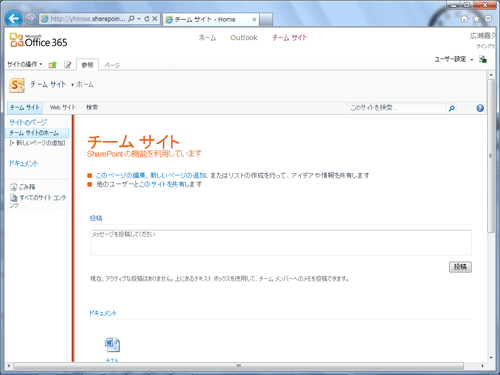The image size is (500, 375).
Task: Click the refresh icon in address bar
Action: (147, 19)
